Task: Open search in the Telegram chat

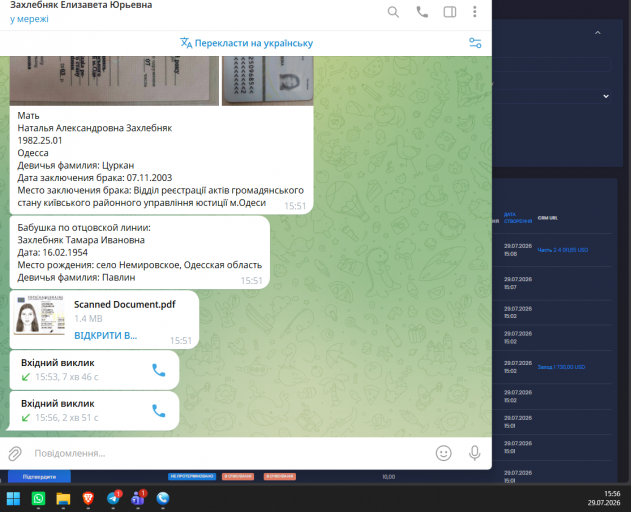Action: click(x=393, y=12)
